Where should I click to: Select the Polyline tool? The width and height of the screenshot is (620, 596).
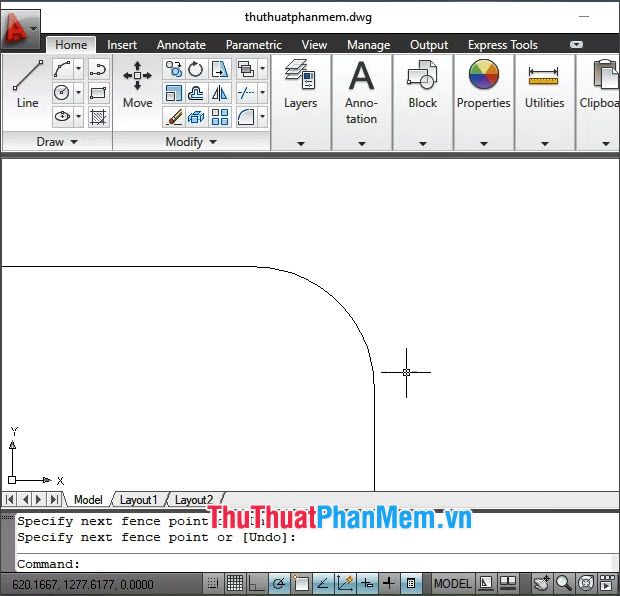[98, 69]
